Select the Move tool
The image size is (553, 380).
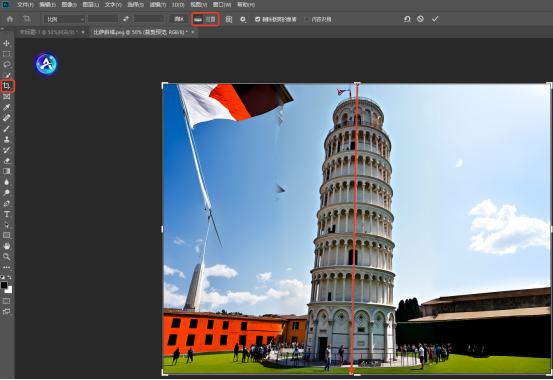6,43
